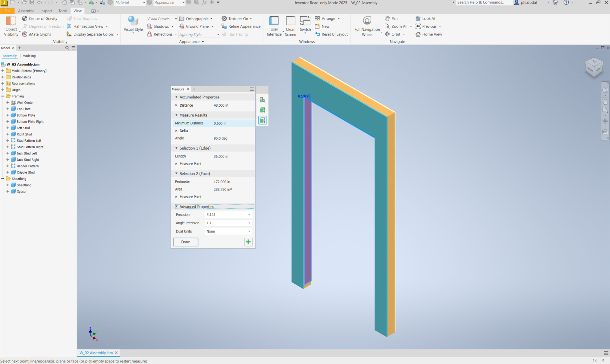Viewport: 610px width, 364px height.
Task: Click Reset UI Layout
Action: pos(331,34)
